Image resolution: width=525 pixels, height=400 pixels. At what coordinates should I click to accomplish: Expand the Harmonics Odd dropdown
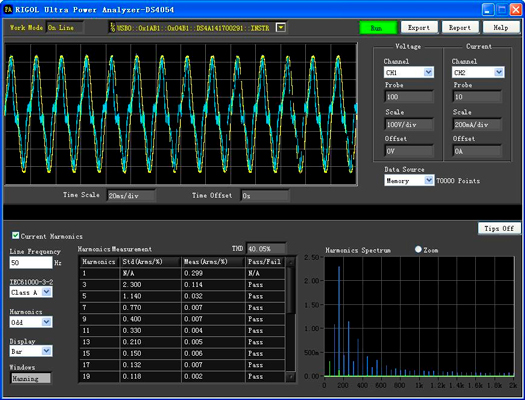pyautogui.click(x=47, y=322)
